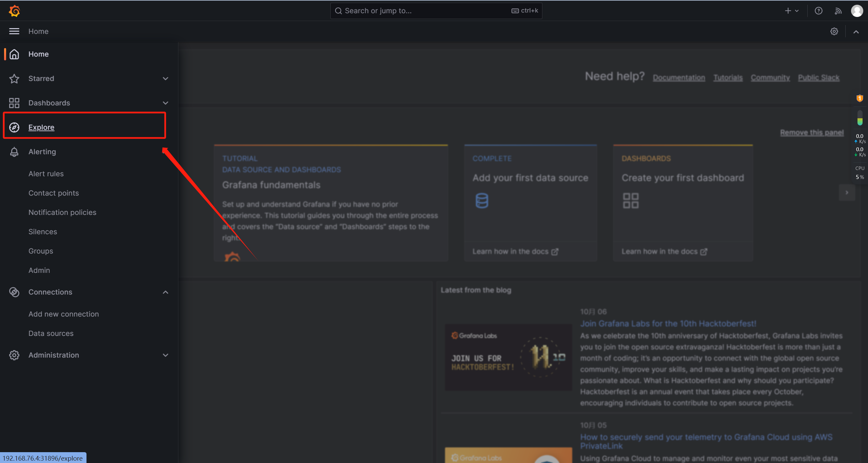Click the dashboard grid icon in card
The height and width of the screenshot is (463, 868).
[x=631, y=201]
